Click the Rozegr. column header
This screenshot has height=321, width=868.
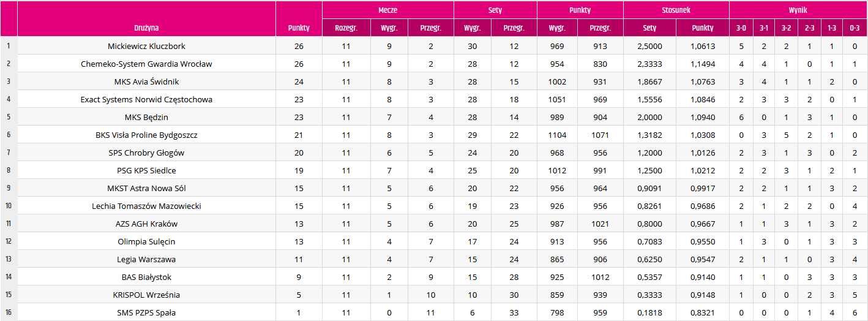(x=346, y=28)
